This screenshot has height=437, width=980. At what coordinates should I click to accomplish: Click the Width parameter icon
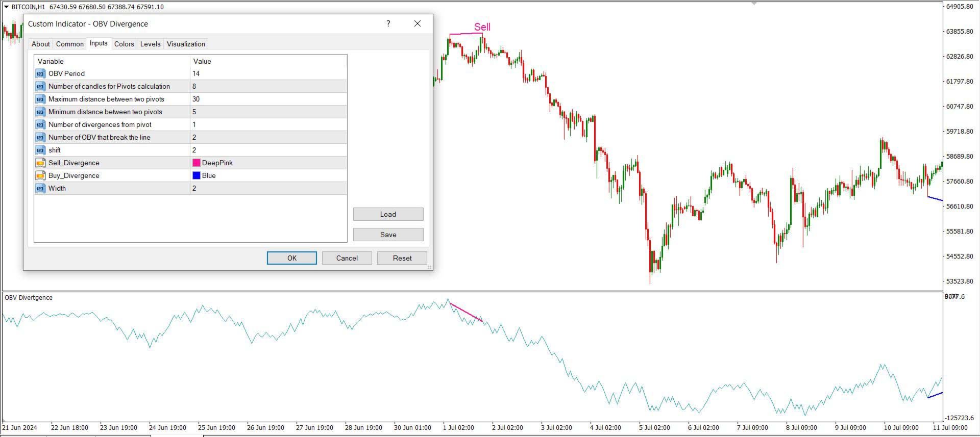pyautogui.click(x=40, y=188)
